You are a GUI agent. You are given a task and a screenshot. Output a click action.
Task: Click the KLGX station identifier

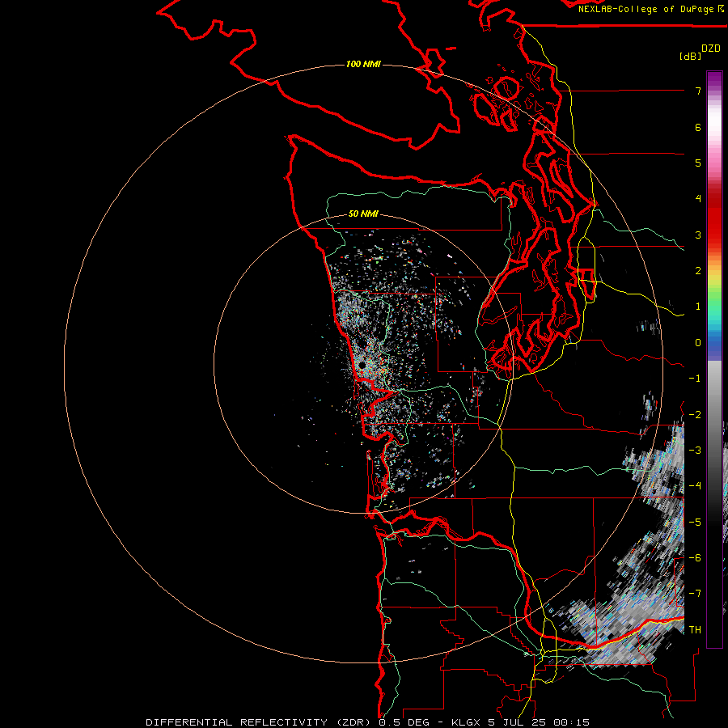point(466,722)
